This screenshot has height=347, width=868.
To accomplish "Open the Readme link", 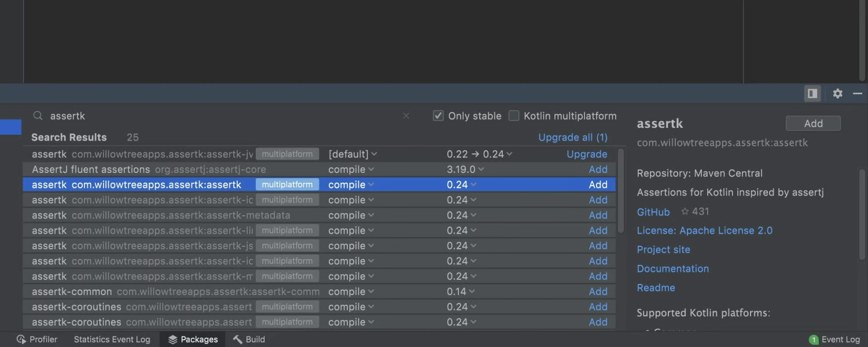I will (656, 288).
